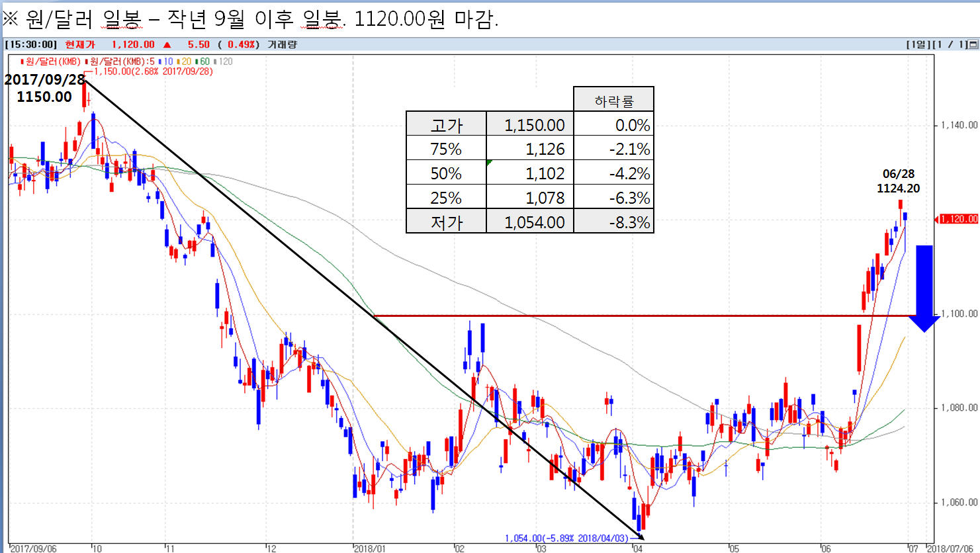
Task: Toggle the 20-day moving average legend
Action: coord(185,62)
